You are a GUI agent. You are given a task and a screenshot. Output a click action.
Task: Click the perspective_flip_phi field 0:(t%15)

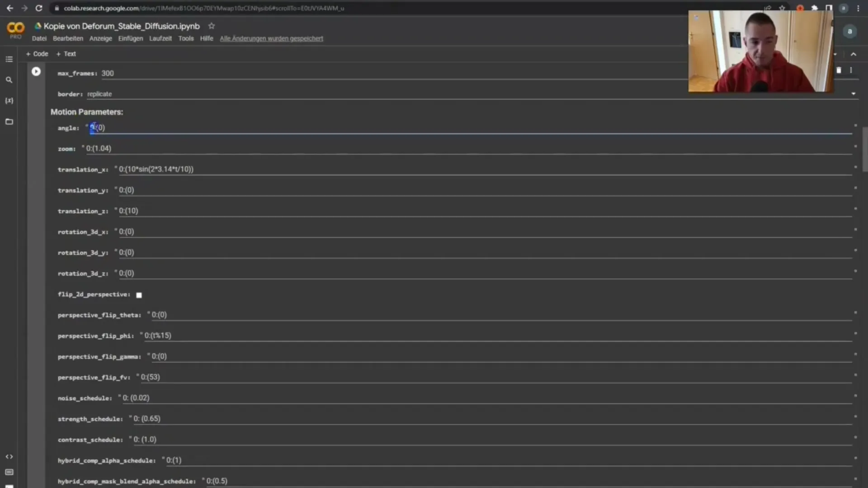497,336
